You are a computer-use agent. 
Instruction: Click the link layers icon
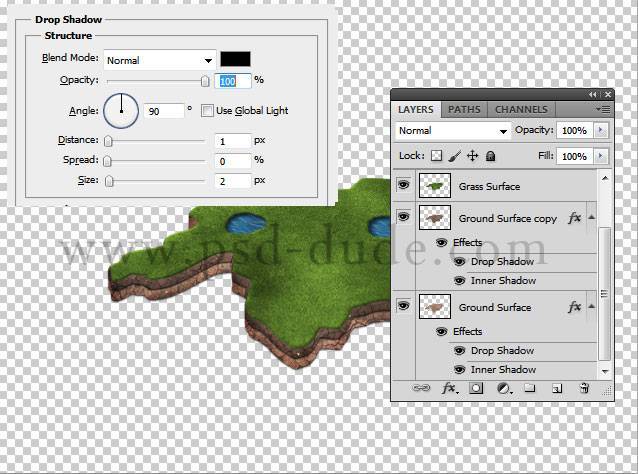[x=421, y=388]
